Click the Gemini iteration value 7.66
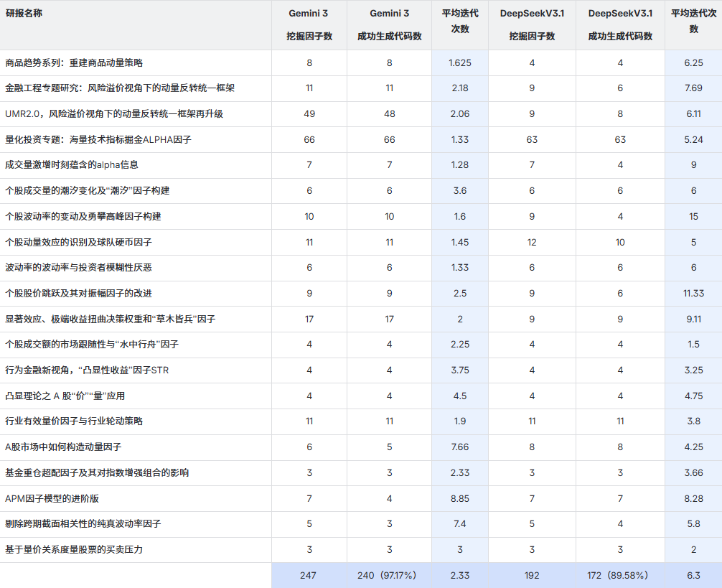The height and width of the screenshot is (588, 722). pyautogui.click(x=459, y=447)
